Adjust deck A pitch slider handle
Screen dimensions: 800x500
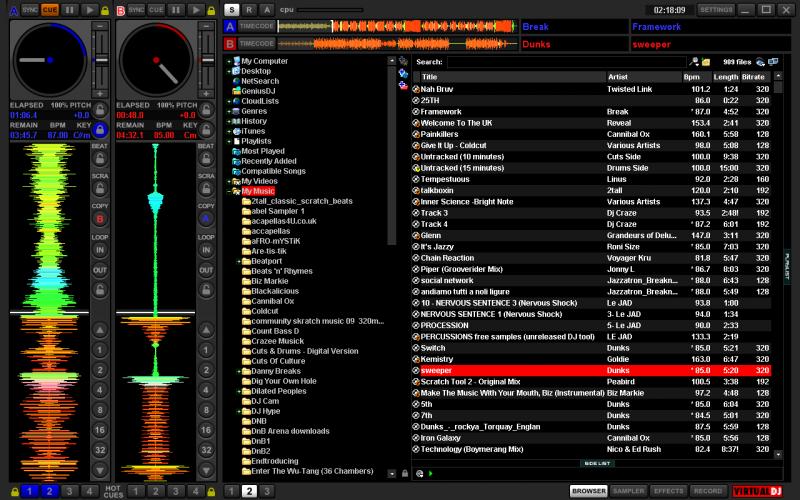click(102, 60)
